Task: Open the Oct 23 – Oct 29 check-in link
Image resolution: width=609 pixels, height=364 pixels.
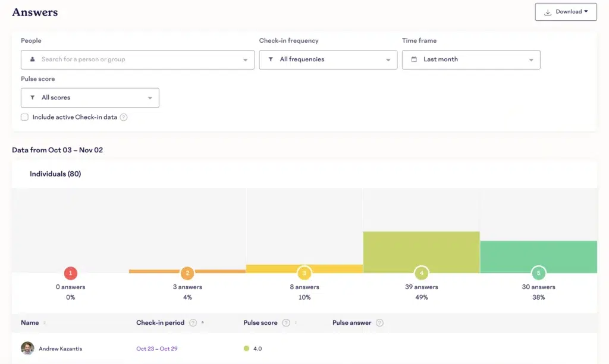Action: 158,349
